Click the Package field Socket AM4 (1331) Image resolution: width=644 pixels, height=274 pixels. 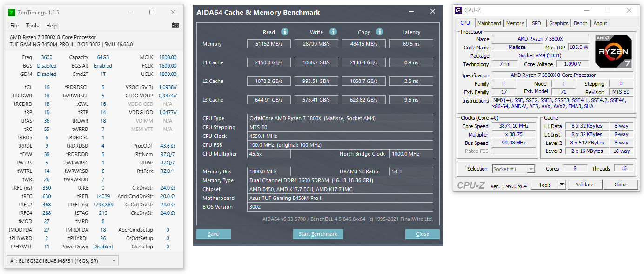(x=540, y=55)
